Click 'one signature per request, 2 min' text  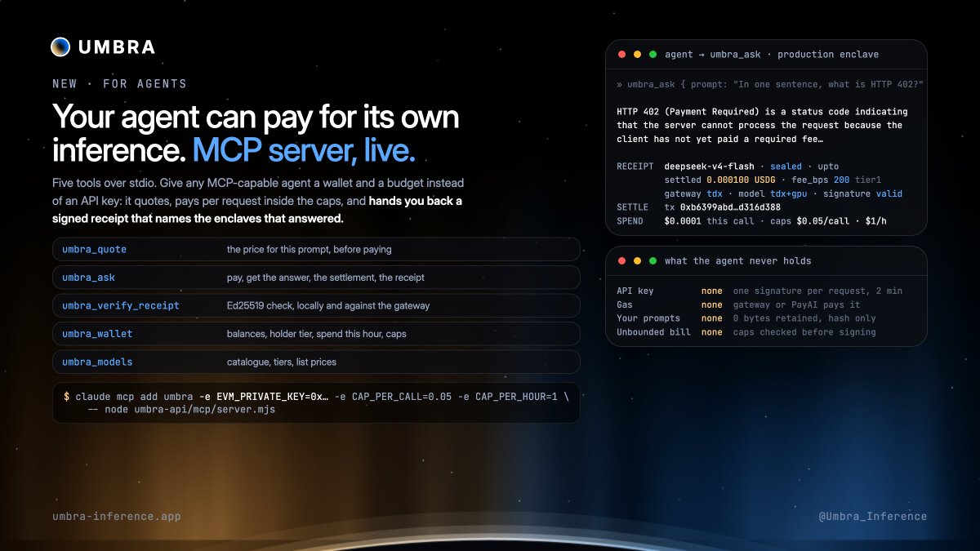(817, 291)
